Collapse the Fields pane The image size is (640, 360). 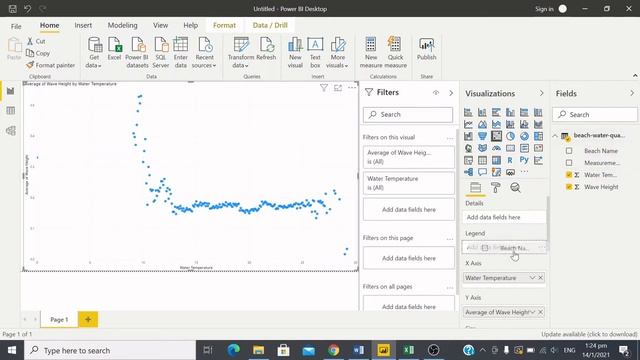click(632, 93)
